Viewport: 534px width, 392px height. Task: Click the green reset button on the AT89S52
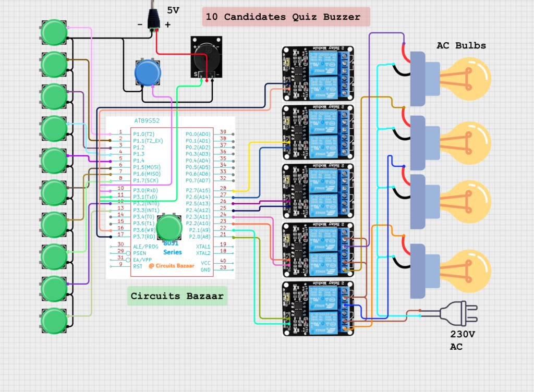(169, 228)
